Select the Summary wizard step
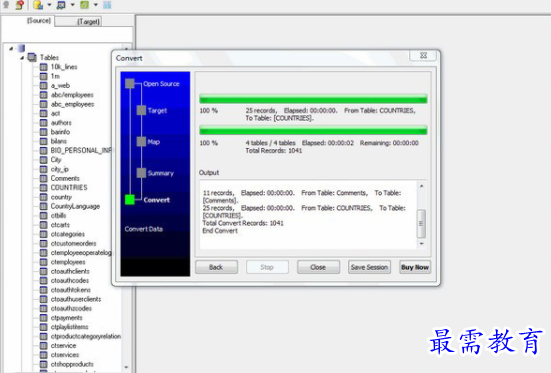This screenshot has width=551, height=373. (161, 173)
